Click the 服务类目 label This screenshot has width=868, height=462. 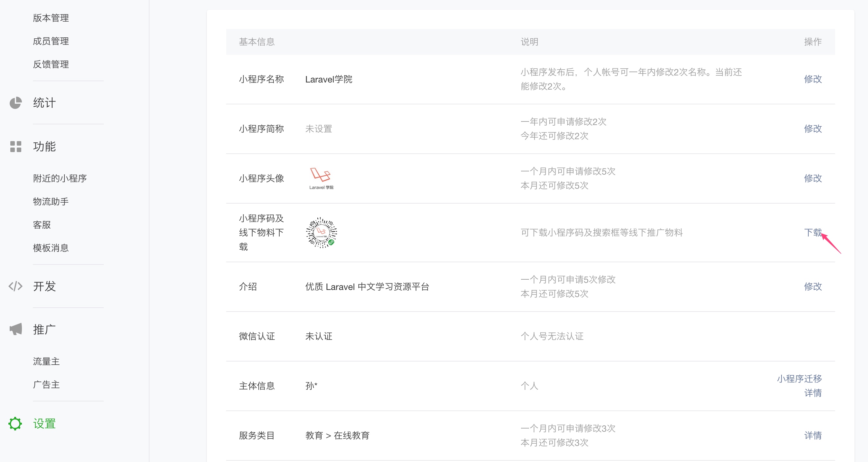(x=257, y=435)
